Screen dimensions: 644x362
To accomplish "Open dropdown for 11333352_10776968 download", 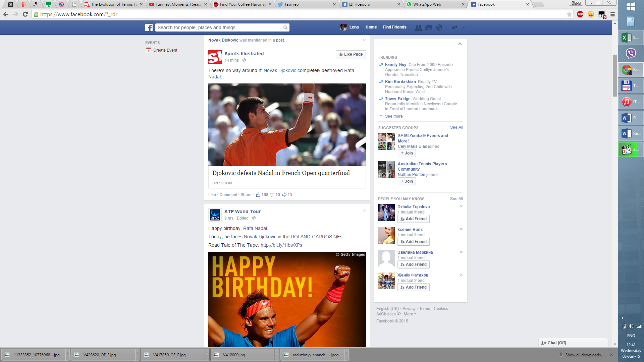I will pos(67,354).
